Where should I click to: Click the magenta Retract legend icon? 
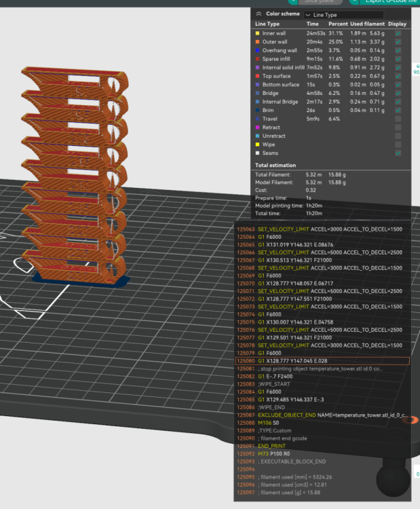[x=257, y=128]
